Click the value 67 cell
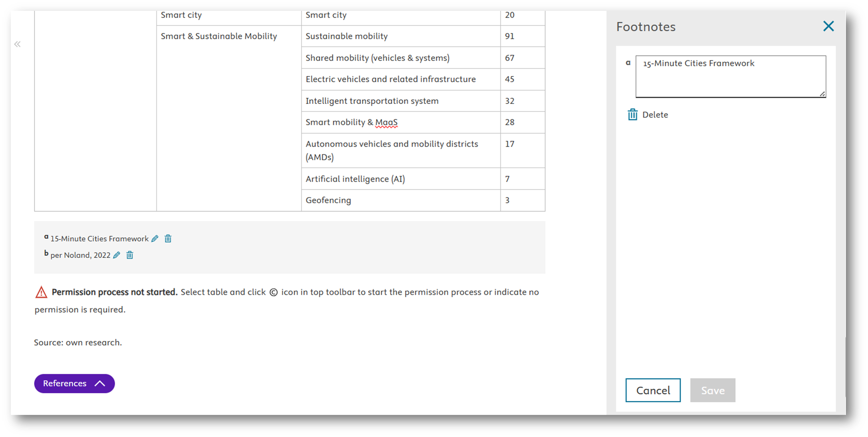The height and width of the screenshot is (437, 868). 522,58
